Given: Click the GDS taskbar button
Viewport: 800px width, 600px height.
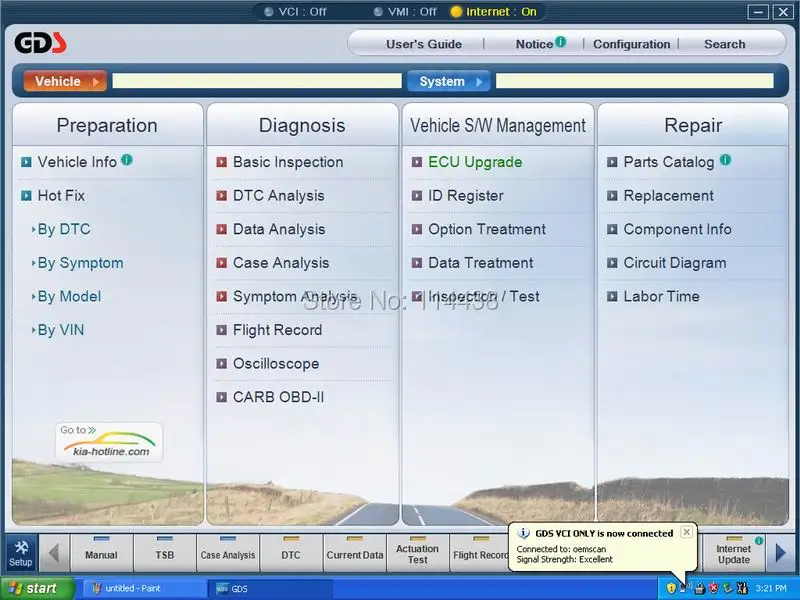Looking at the screenshot, I should (x=271, y=588).
